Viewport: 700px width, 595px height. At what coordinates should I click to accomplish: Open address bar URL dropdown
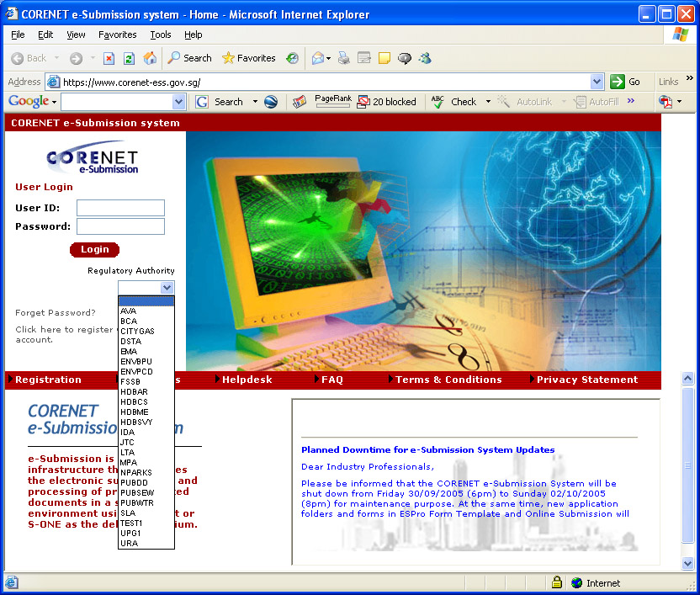coord(597,82)
